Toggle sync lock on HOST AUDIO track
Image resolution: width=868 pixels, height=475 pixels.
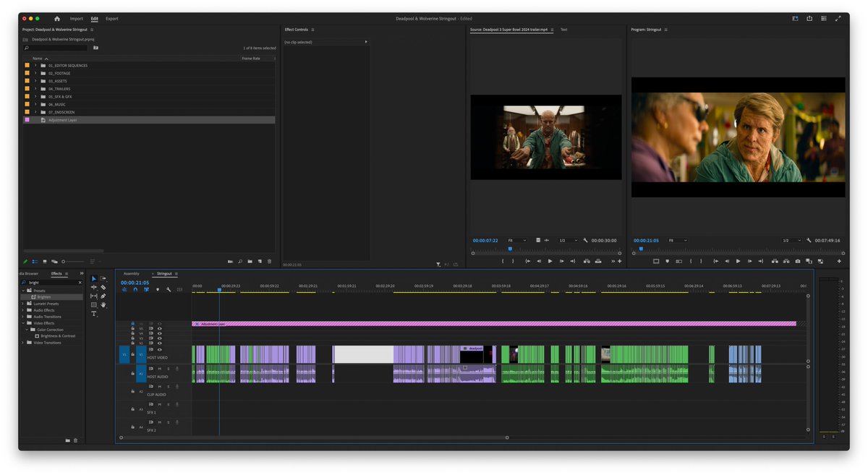click(150, 369)
